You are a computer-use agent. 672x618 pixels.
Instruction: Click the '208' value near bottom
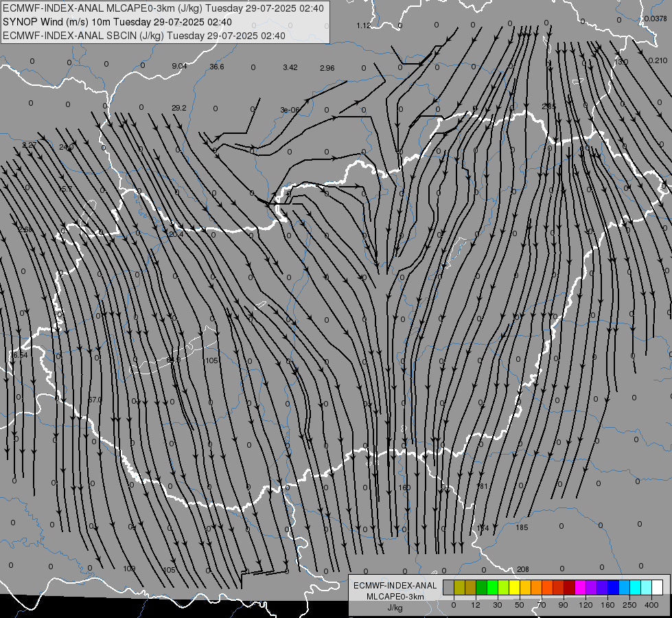tap(523, 569)
